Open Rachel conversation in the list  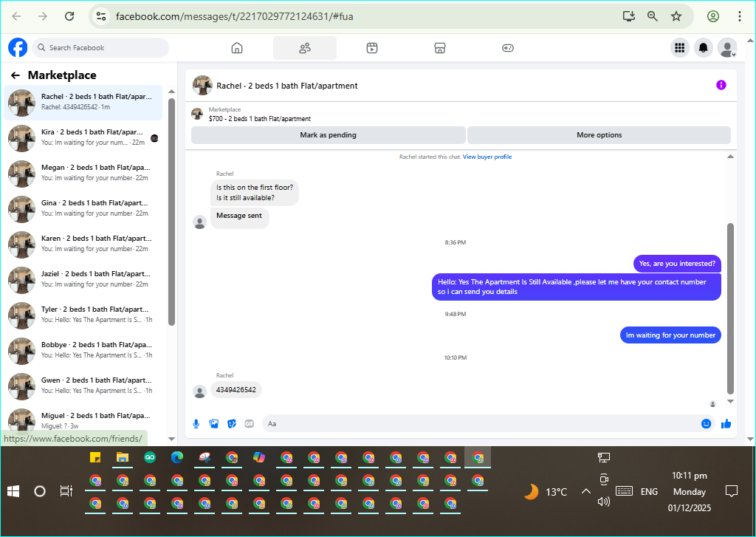pos(83,102)
